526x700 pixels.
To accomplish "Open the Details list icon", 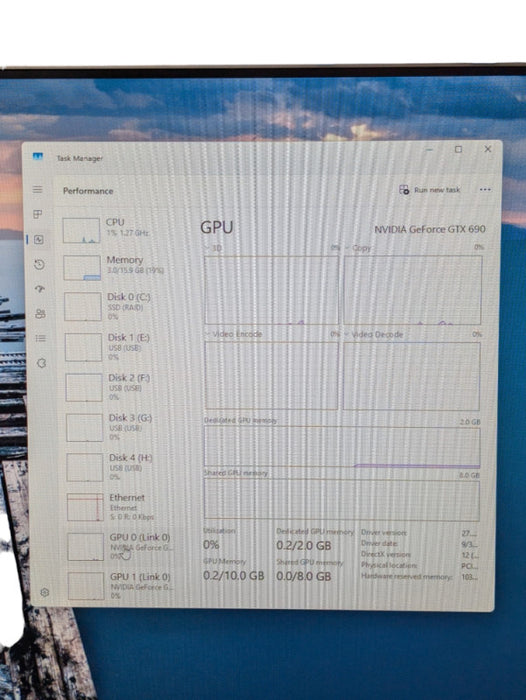I will tap(41, 338).
